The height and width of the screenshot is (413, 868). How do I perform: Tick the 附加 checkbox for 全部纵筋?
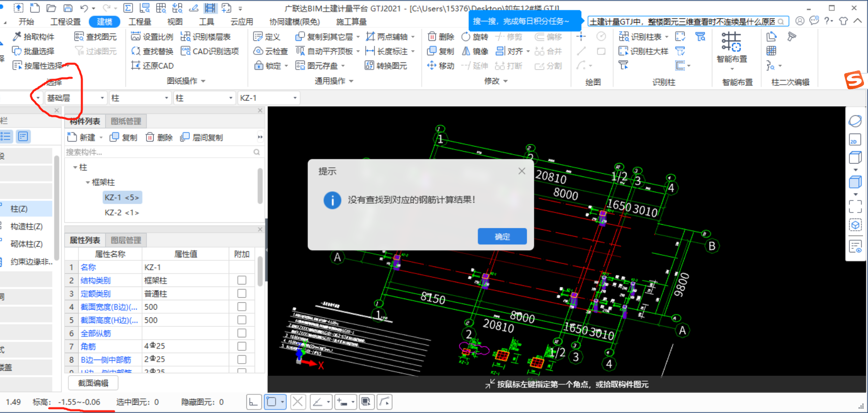point(242,333)
